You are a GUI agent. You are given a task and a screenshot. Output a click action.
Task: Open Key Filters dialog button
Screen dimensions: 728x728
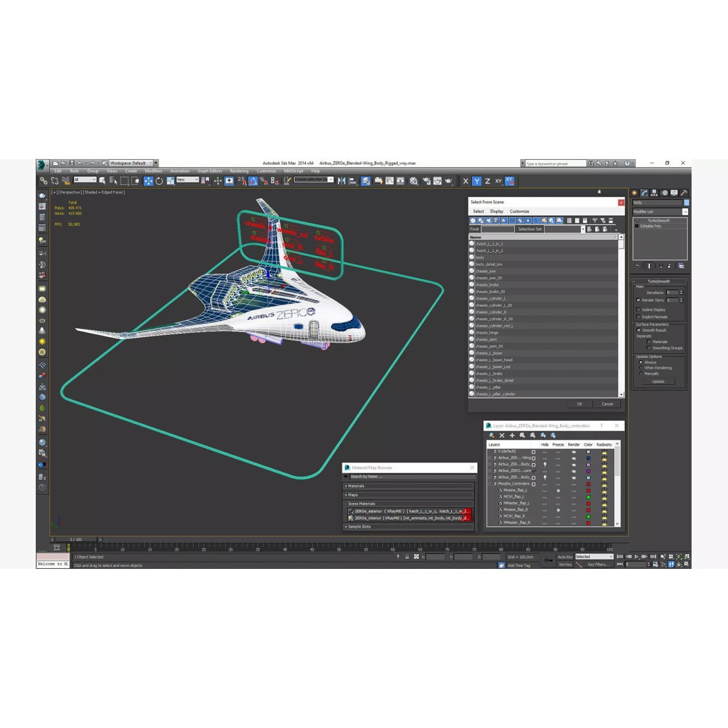[x=598, y=565]
